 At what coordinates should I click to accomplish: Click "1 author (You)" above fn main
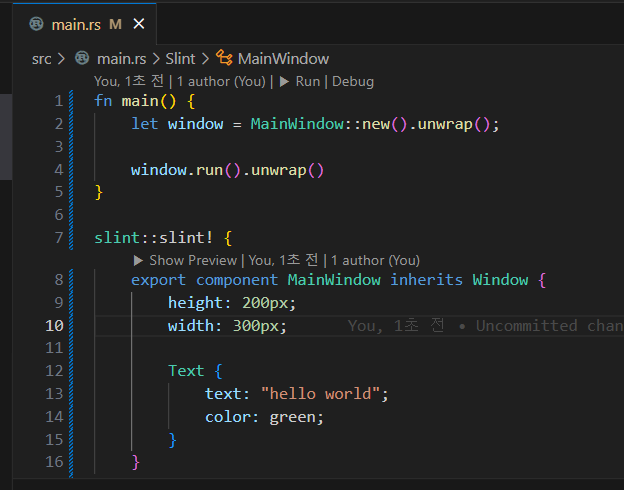(x=221, y=82)
